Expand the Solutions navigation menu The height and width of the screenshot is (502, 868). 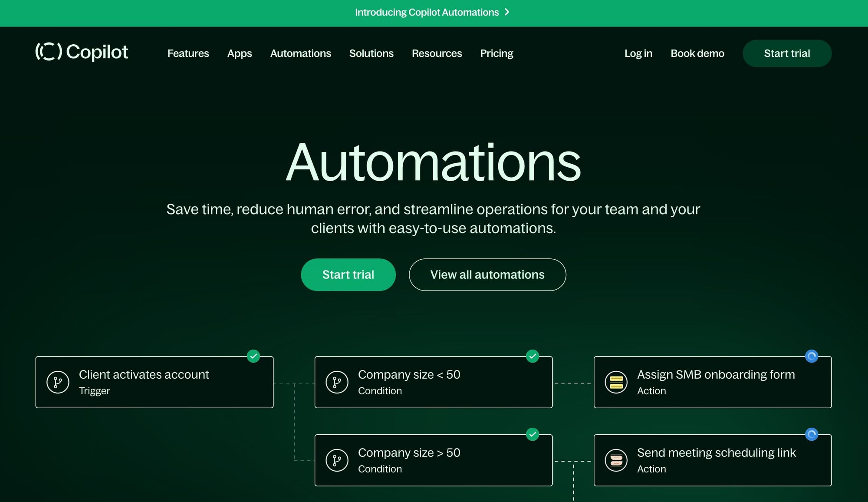click(x=372, y=53)
